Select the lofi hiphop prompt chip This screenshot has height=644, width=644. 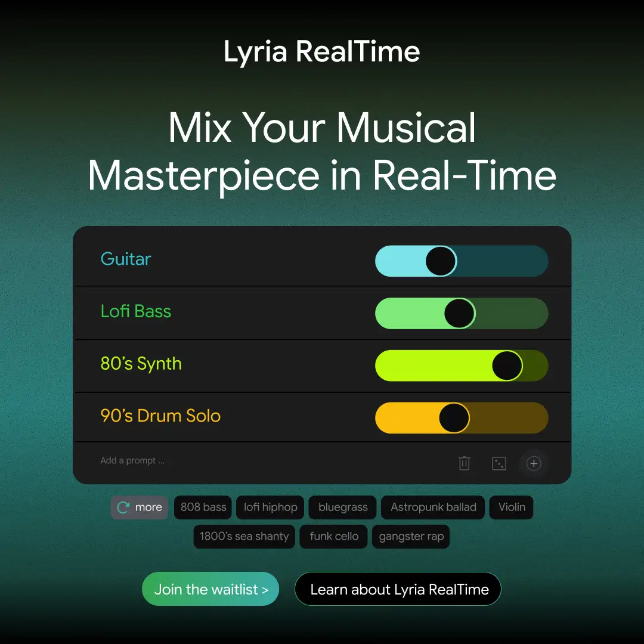(270, 507)
